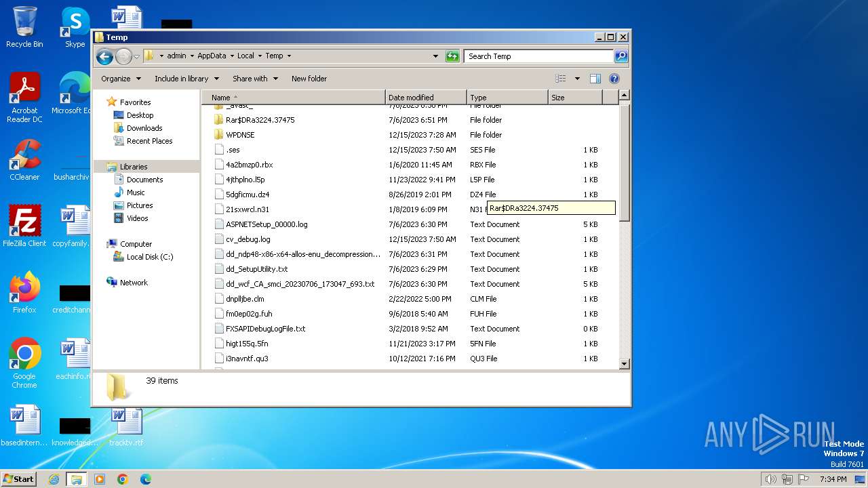The image size is (868, 488).
Task: Navigate to admin in address bar
Action: click(x=176, y=56)
